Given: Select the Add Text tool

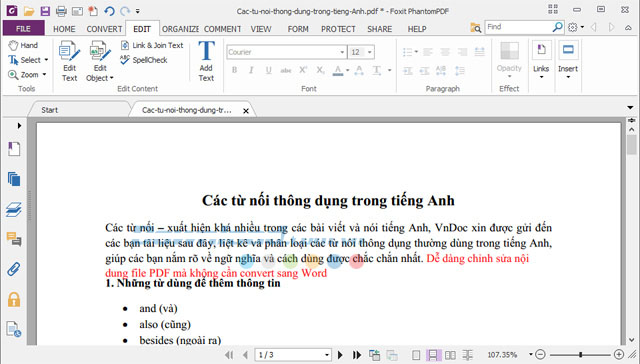Looking at the screenshot, I should click(206, 61).
